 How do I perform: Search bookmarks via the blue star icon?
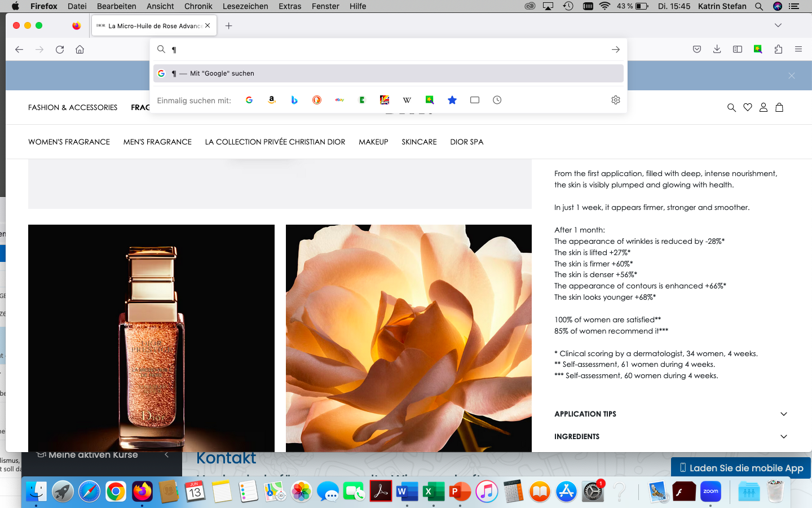(x=452, y=100)
